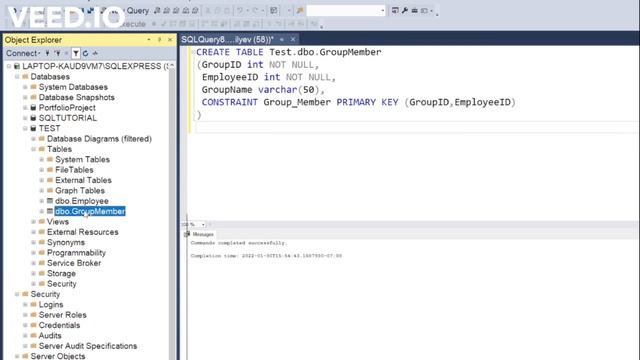Select the Graph Tables folder

(x=80, y=191)
